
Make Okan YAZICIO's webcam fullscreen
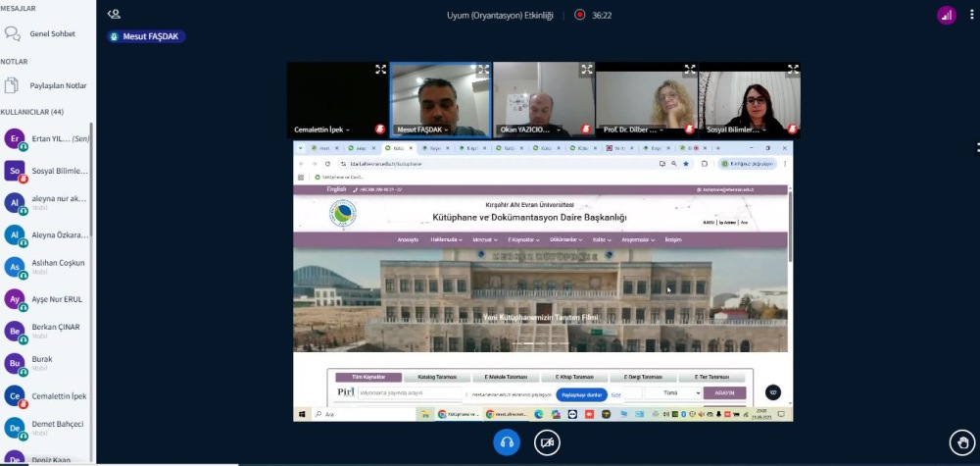[586, 70]
